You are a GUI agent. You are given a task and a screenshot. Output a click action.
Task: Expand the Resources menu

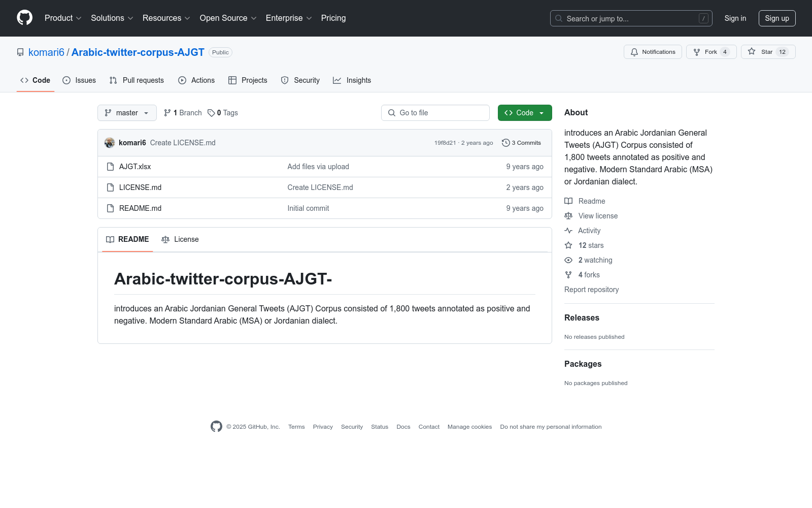click(x=166, y=18)
